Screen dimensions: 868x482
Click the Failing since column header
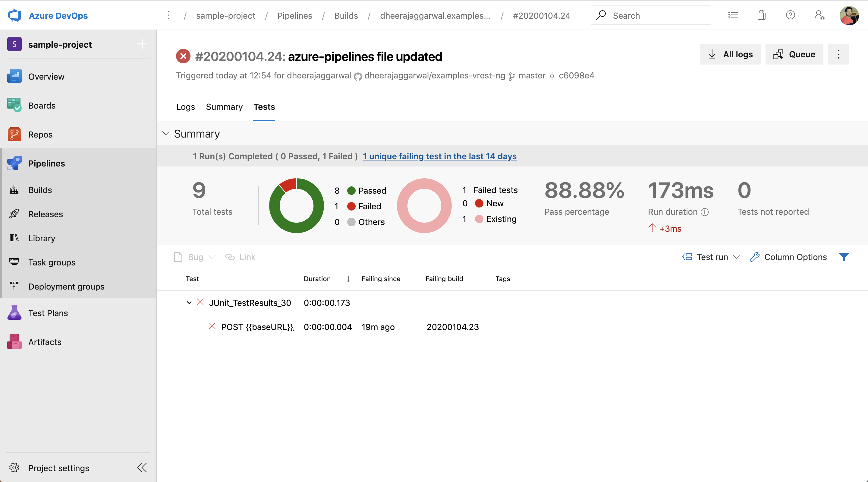[381, 279]
